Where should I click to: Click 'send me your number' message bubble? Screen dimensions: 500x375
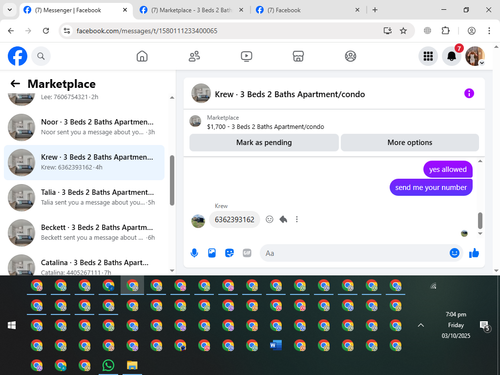coord(431,187)
